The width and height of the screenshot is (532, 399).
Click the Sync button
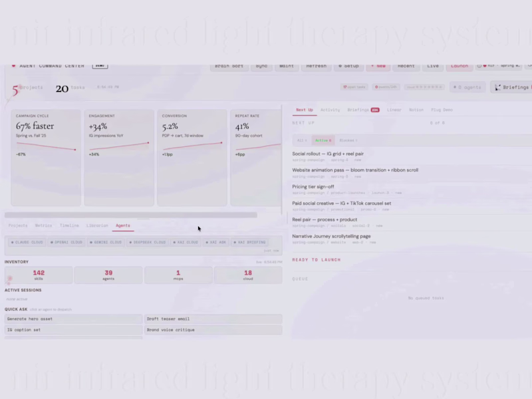click(261, 66)
